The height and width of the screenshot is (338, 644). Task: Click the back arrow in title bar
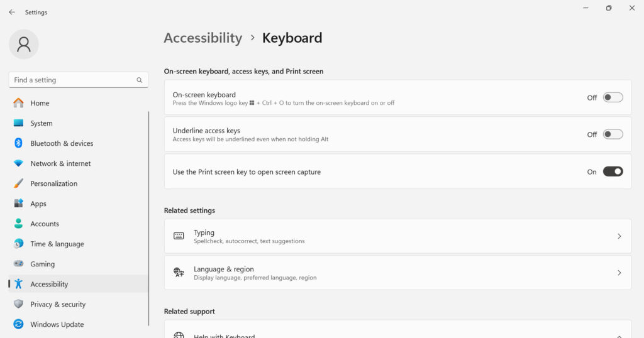(12, 12)
